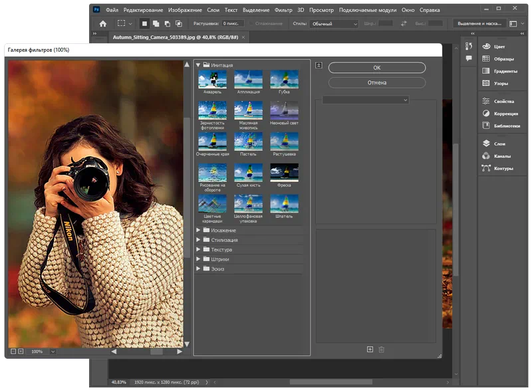This screenshot has height=392, width=532.
Task: Click the preview horizontal scrollbar thumb
Action: [157, 351]
